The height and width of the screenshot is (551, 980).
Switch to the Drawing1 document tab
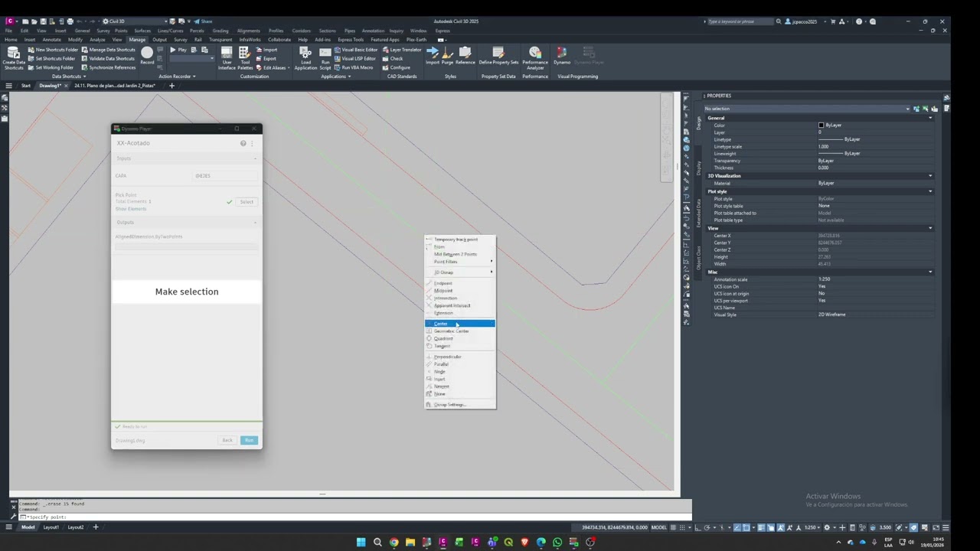click(x=51, y=86)
